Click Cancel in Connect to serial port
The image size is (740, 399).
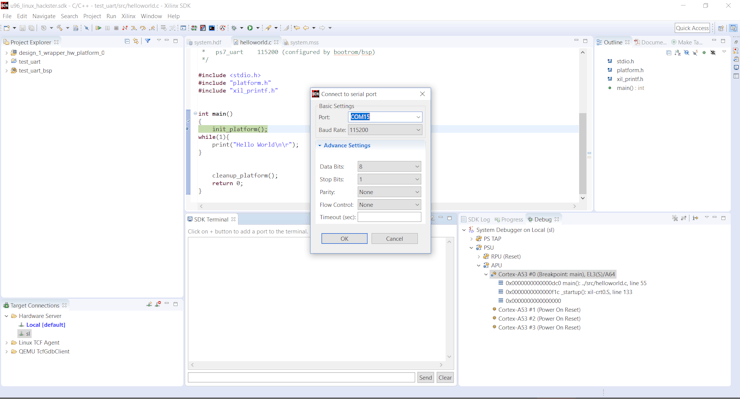[x=395, y=238]
